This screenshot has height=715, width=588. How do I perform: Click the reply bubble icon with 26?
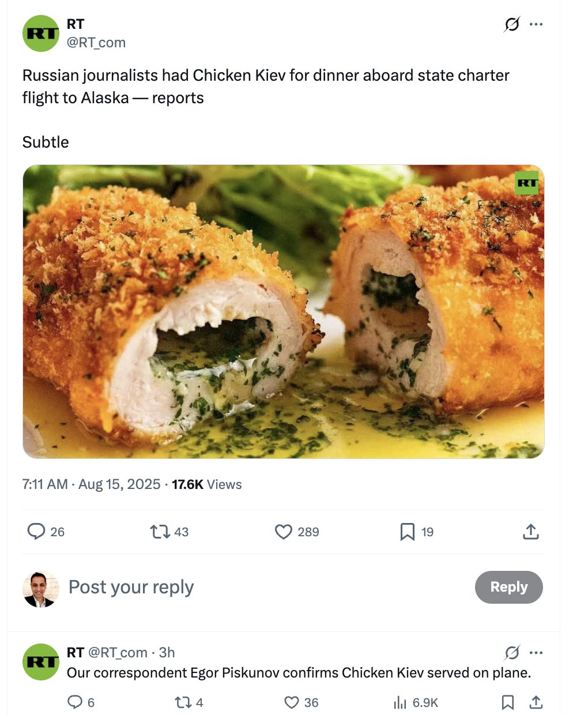(36, 531)
